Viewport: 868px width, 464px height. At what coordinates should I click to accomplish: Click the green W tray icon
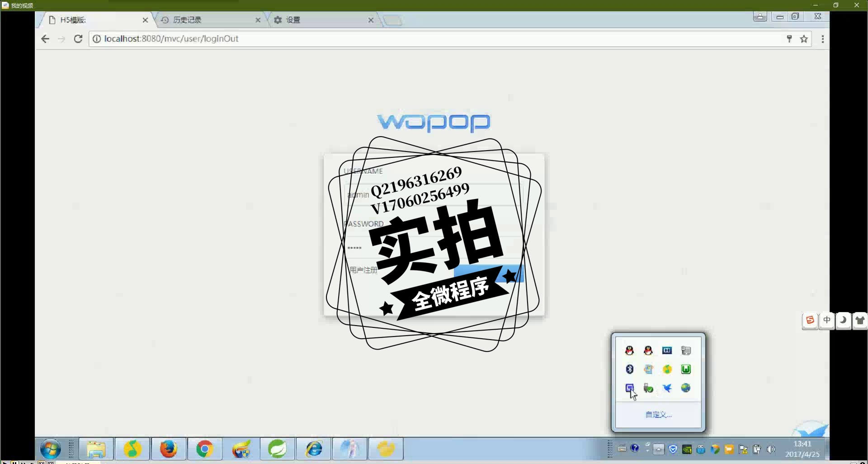click(x=686, y=369)
